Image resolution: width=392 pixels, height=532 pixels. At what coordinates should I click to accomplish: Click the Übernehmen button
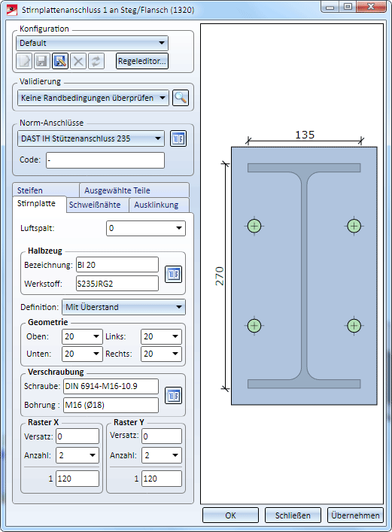point(355,515)
